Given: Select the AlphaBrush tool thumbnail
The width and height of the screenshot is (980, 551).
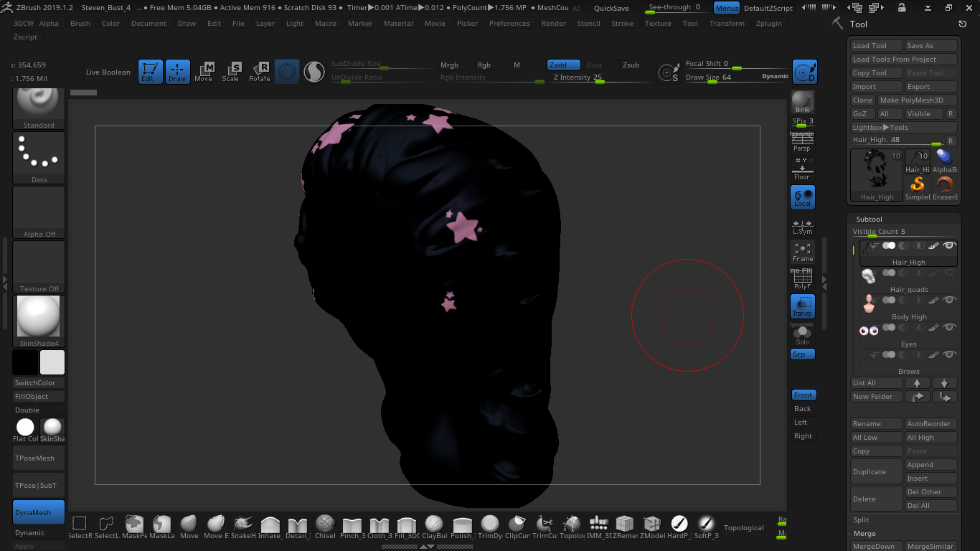Looking at the screenshot, I should 945,161.
